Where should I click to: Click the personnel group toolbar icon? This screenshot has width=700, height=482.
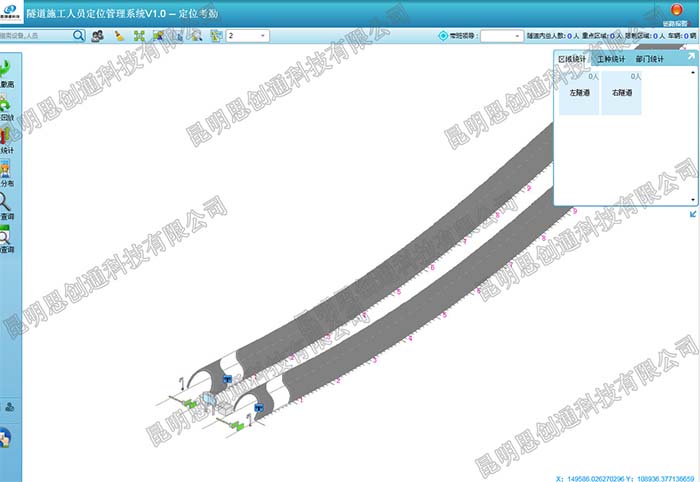tap(98, 35)
